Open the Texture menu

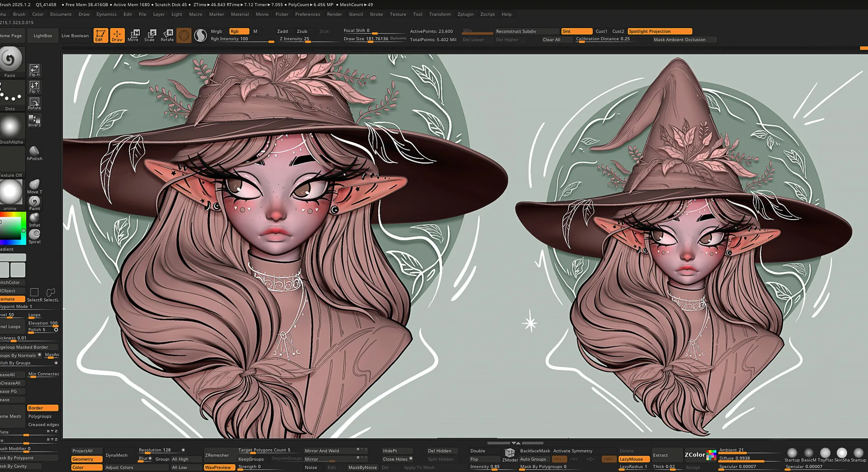pos(398,14)
